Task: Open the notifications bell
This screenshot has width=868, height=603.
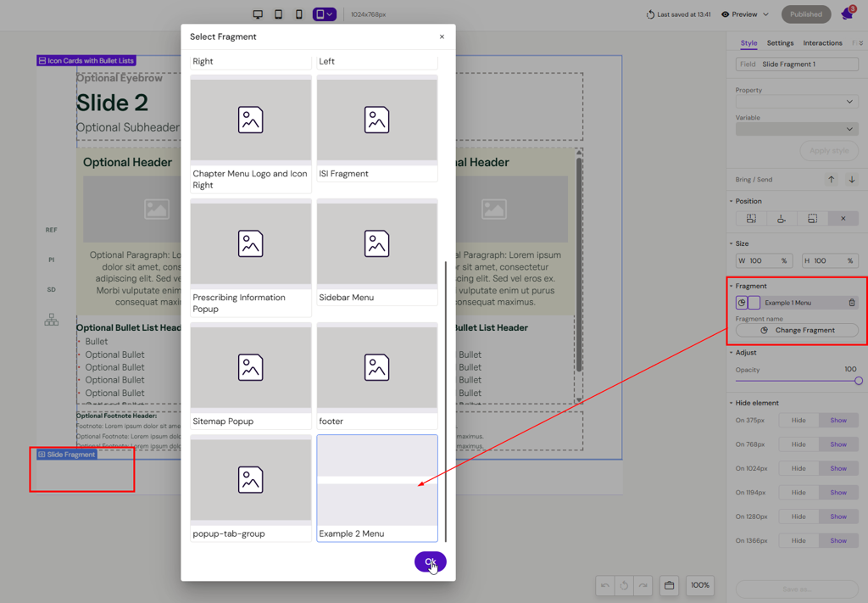Action: pos(846,14)
